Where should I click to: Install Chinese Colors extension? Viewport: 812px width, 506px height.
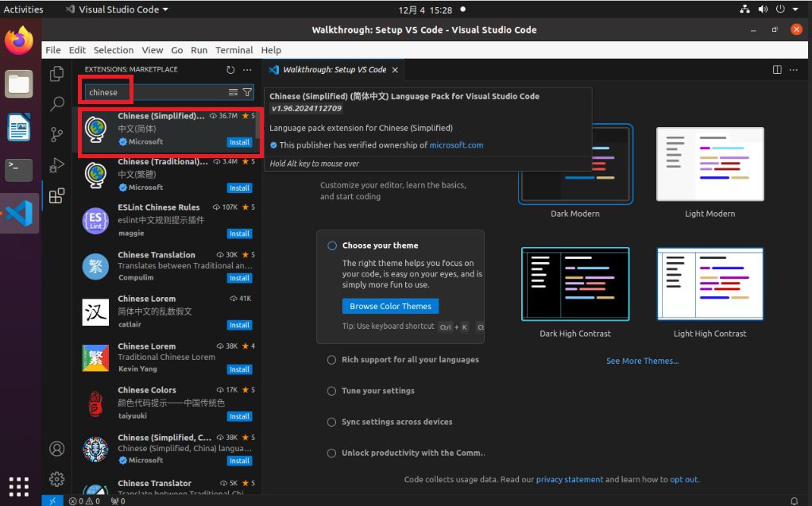pos(239,416)
